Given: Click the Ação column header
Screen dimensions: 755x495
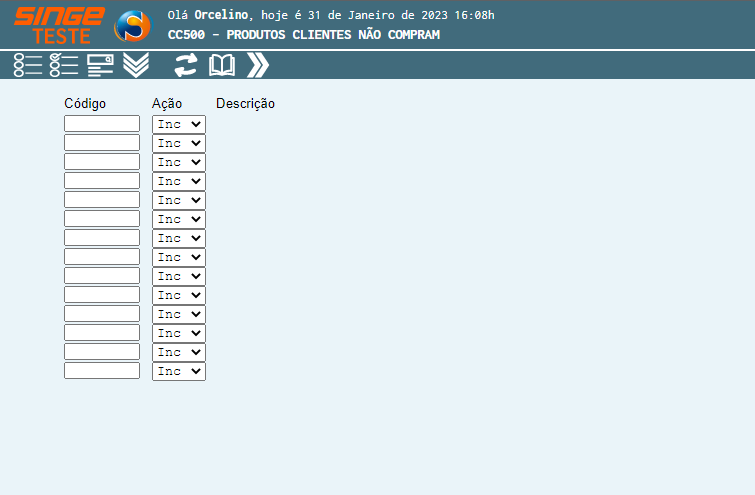Looking at the screenshot, I should (x=167, y=104).
